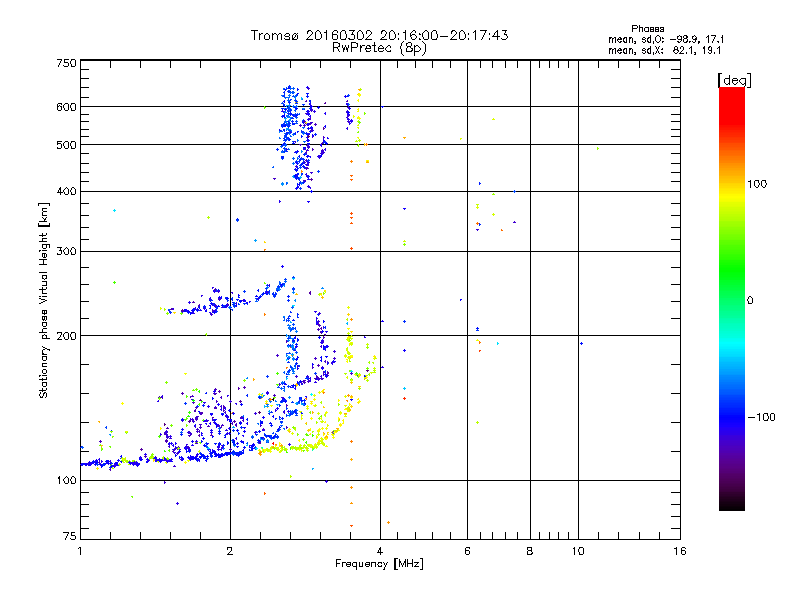Click the 'Phases' header text
This screenshot has height=600, width=800.
pos(647,29)
